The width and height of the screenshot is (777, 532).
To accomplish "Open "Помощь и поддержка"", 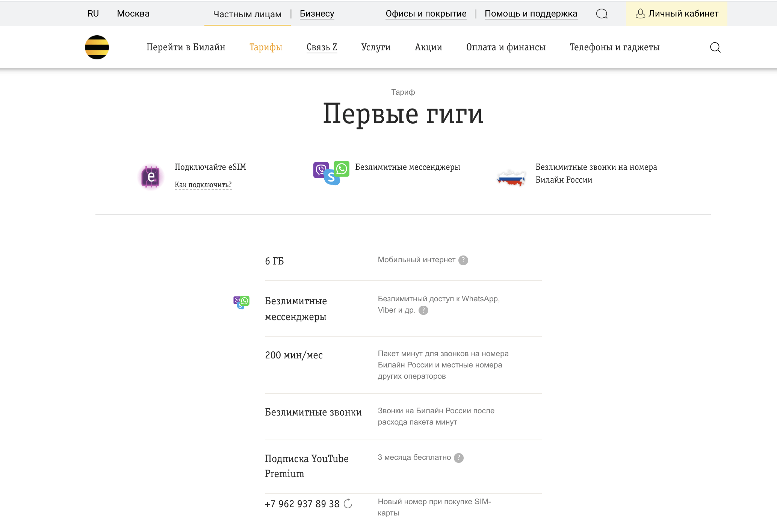I will [531, 14].
